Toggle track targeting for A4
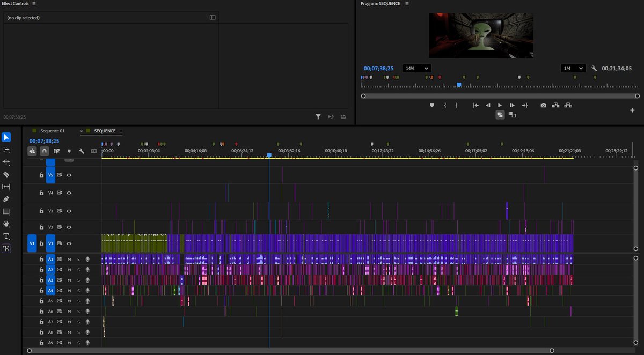Image resolution: width=644 pixels, height=355 pixels. (x=50, y=290)
